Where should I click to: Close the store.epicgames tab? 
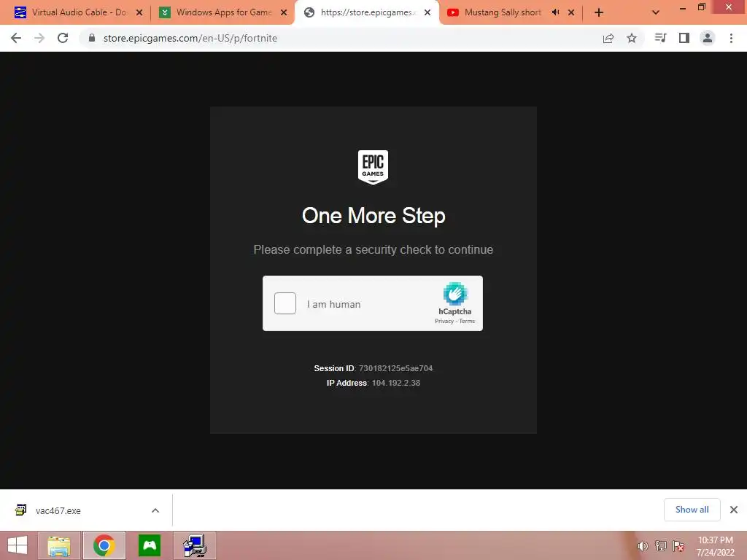click(x=427, y=12)
